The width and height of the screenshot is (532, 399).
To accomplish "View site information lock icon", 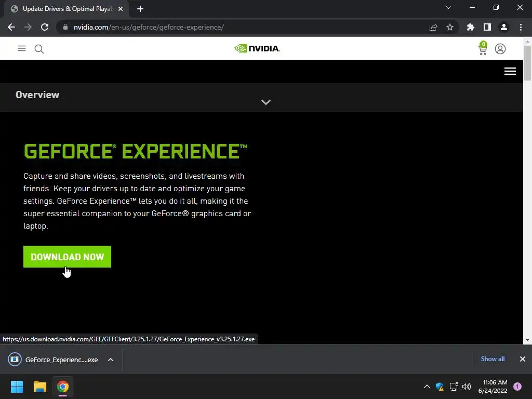I will coord(65,27).
